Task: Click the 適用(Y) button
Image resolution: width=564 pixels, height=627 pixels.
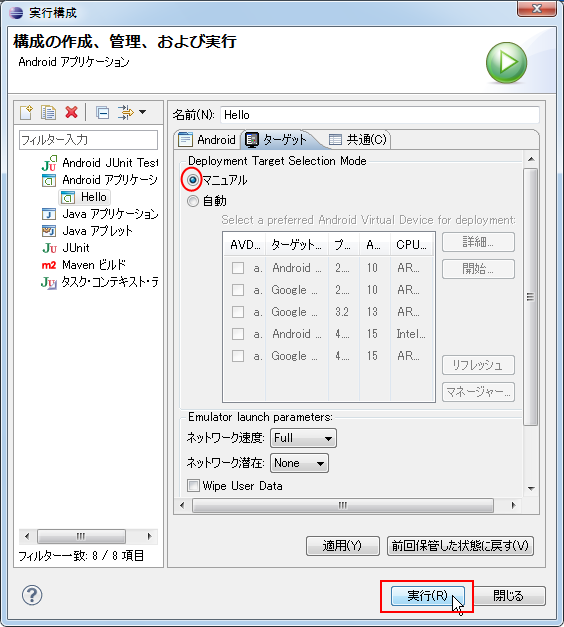Action: 342,546
